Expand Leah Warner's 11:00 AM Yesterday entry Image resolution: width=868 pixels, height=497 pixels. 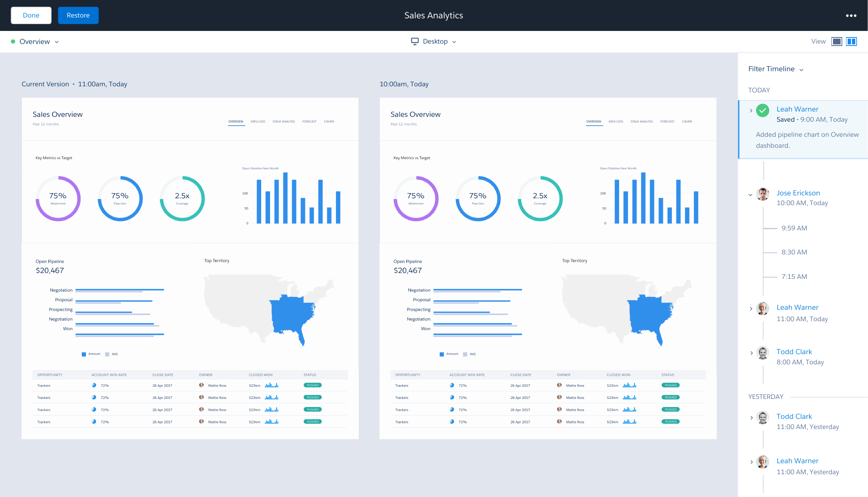pos(751,462)
